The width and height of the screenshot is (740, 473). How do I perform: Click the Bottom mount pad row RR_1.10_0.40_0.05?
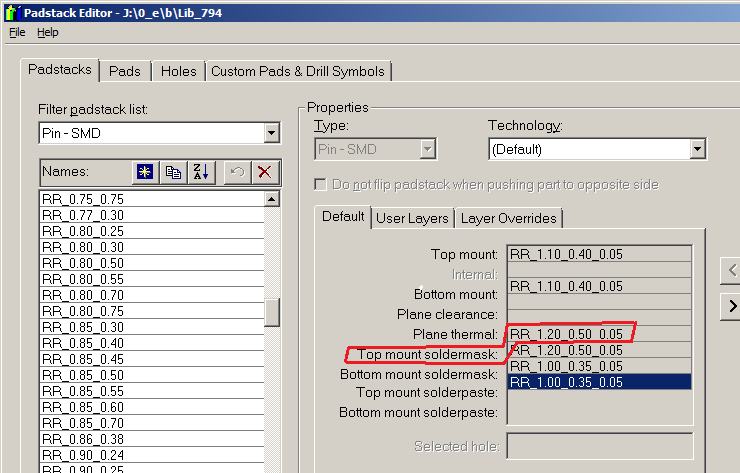[x=600, y=287]
